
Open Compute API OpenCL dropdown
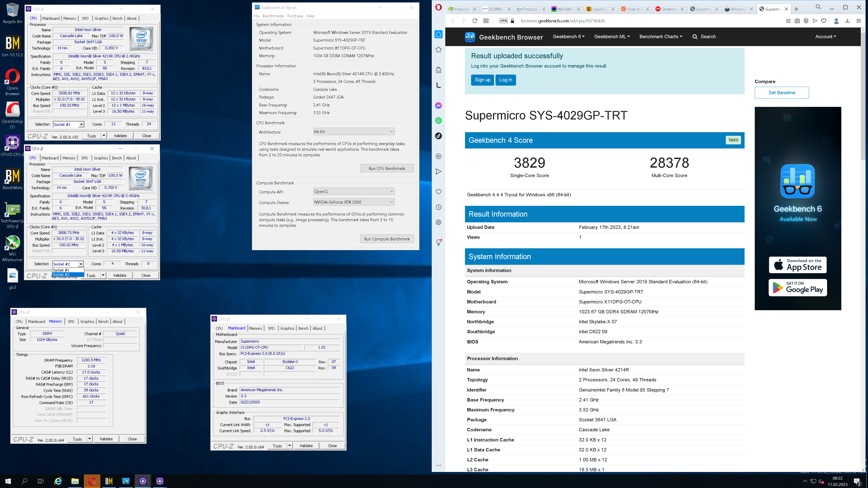[x=354, y=192]
